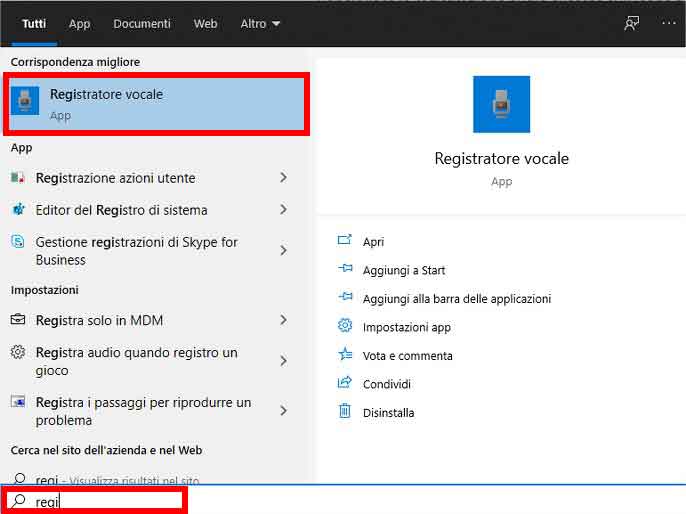Image resolution: width=686 pixels, height=514 pixels.
Task: Click gear icon beside Registra audio setting
Action: (18, 352)
